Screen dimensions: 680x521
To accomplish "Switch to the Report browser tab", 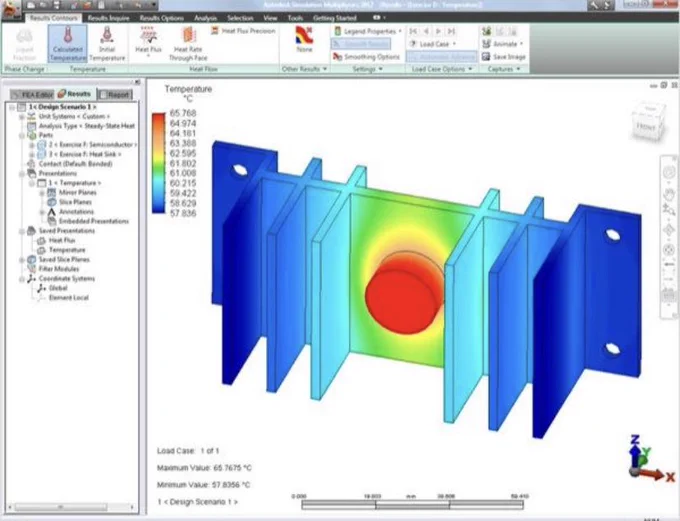I will click(x=114, y=94).
